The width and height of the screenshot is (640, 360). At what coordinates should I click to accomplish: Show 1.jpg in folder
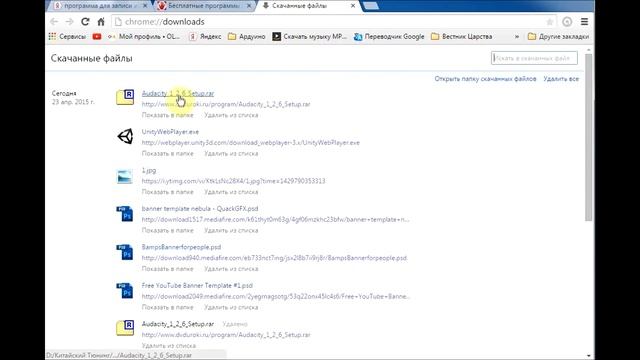click(x=167, y=192)
